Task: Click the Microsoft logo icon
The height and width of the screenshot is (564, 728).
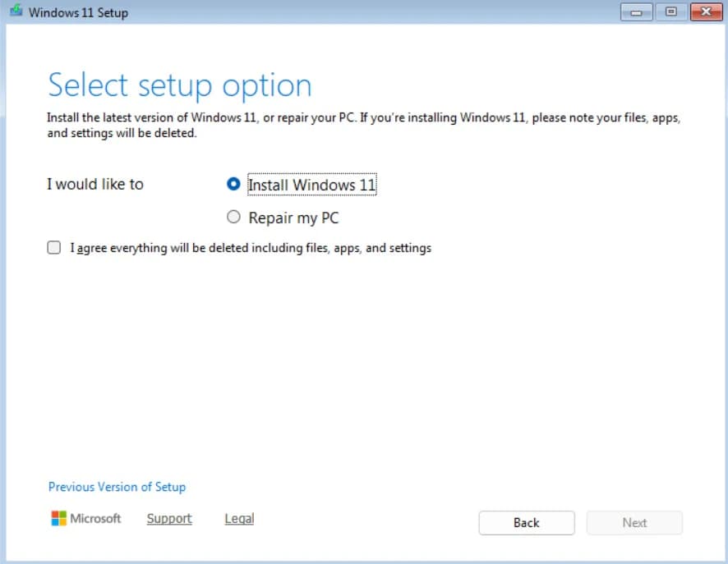Action: point(59,518)
